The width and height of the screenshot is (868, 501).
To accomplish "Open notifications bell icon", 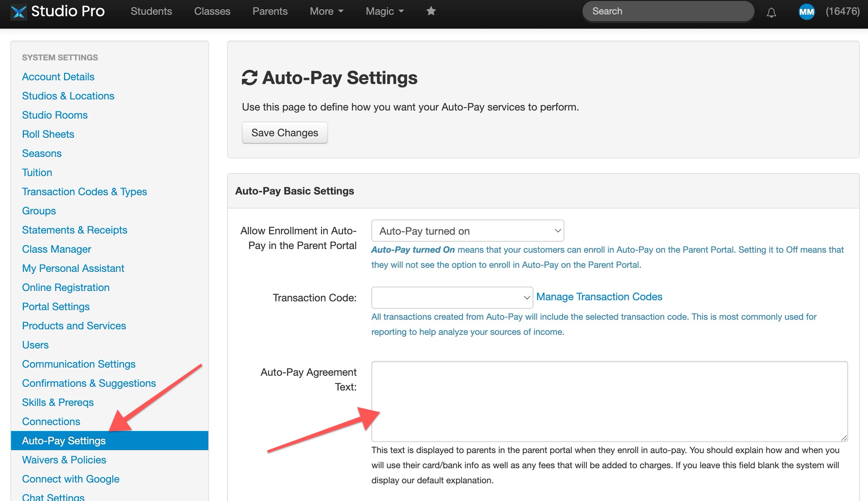I will click(x=771, y=12).
